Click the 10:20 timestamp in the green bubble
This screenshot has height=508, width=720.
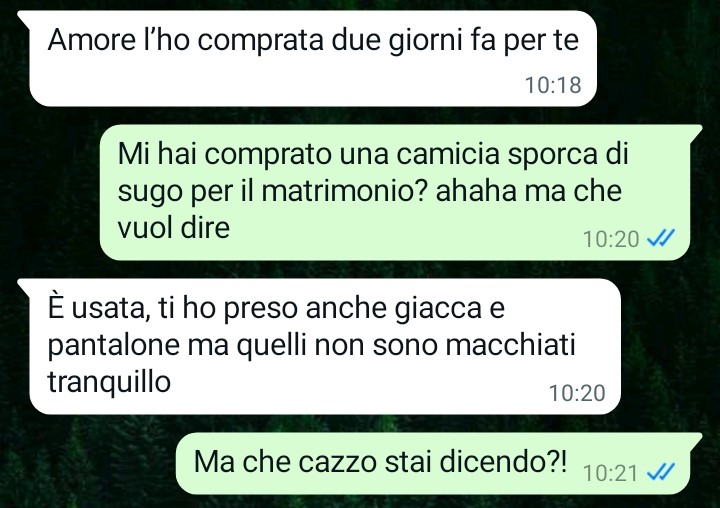(x=611, y=239)
